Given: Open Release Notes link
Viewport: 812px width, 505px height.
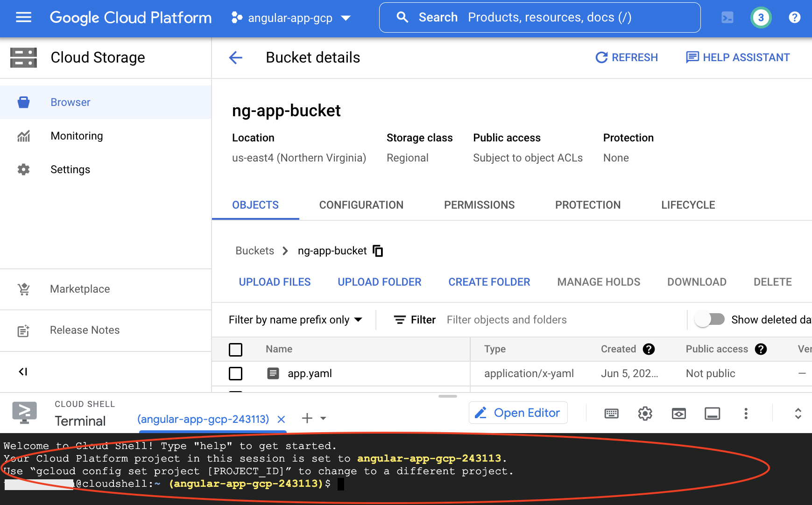Looking at the screenshot, I should tap(85, 330).
